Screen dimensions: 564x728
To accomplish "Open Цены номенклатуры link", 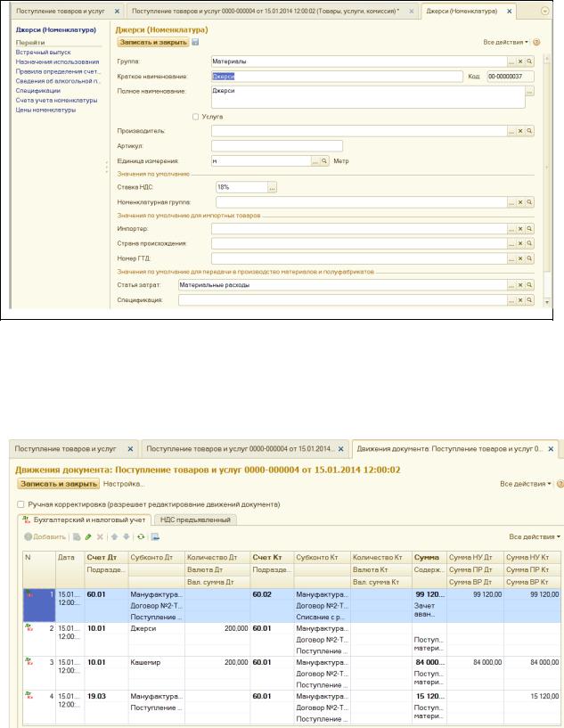I will (x=45, y=110).
